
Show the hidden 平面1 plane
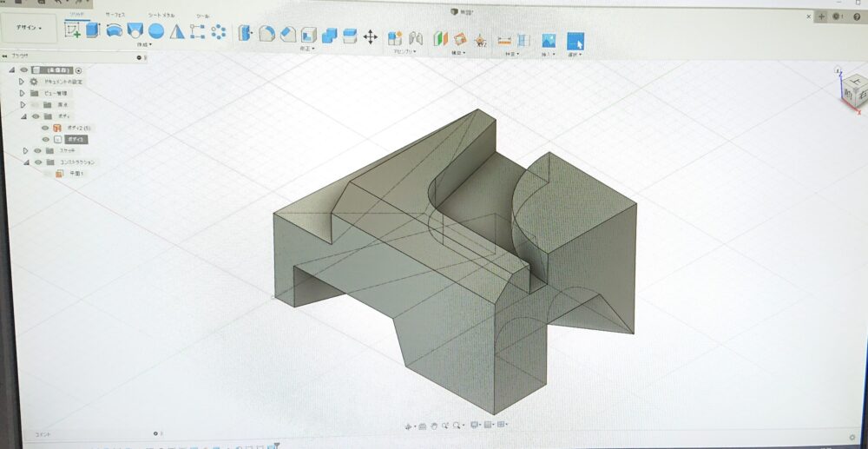[48, 174]
